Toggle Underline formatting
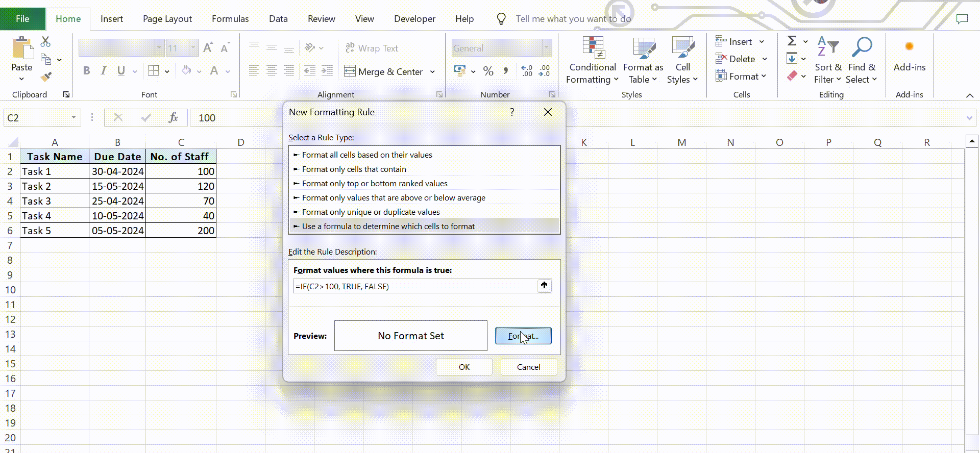This screenshot has height=453, width=980. point(121,71)
